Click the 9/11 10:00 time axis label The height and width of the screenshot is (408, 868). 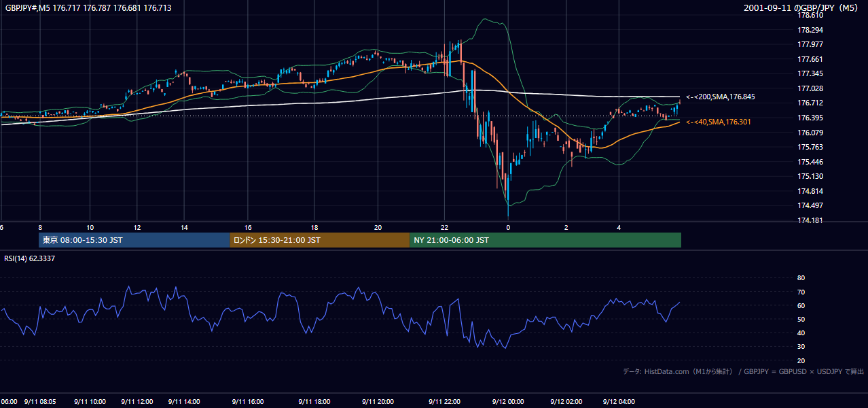[89, 402]
